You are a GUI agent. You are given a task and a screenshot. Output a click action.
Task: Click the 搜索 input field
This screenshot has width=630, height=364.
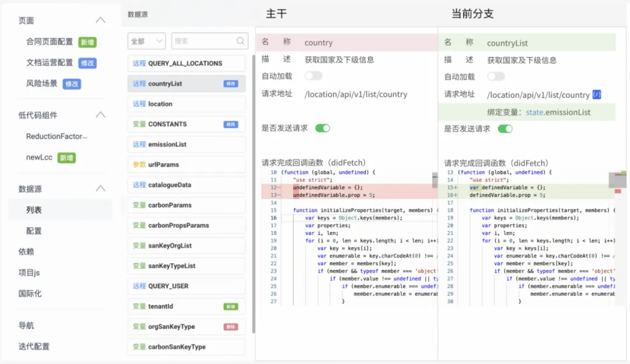click(204, 41)
